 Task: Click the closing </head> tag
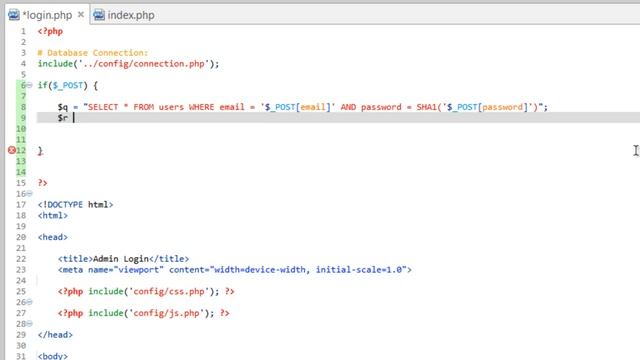(55, 335)
